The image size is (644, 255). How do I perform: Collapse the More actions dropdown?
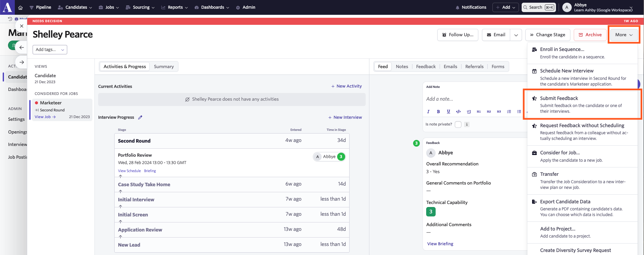(624, 35)
